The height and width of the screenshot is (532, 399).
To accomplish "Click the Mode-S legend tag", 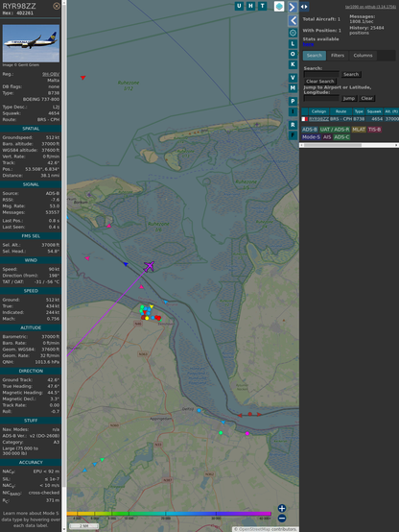I will 311,137.
